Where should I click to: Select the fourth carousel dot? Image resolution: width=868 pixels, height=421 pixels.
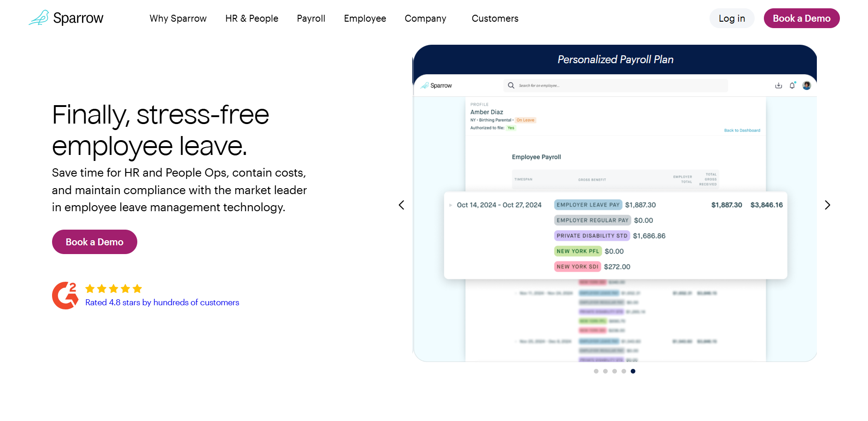(x=624, y=371)
